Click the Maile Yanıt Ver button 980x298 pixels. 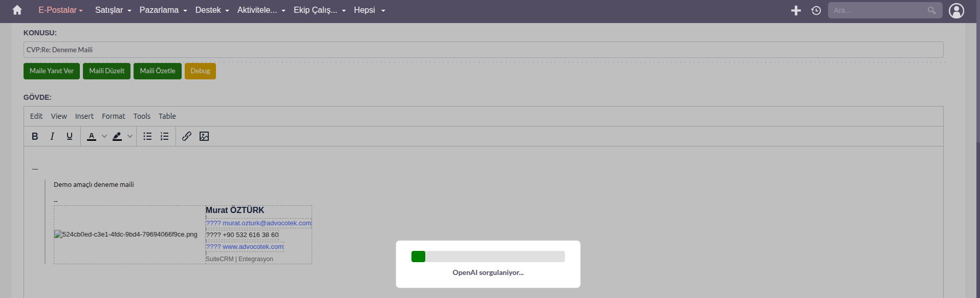52,71
